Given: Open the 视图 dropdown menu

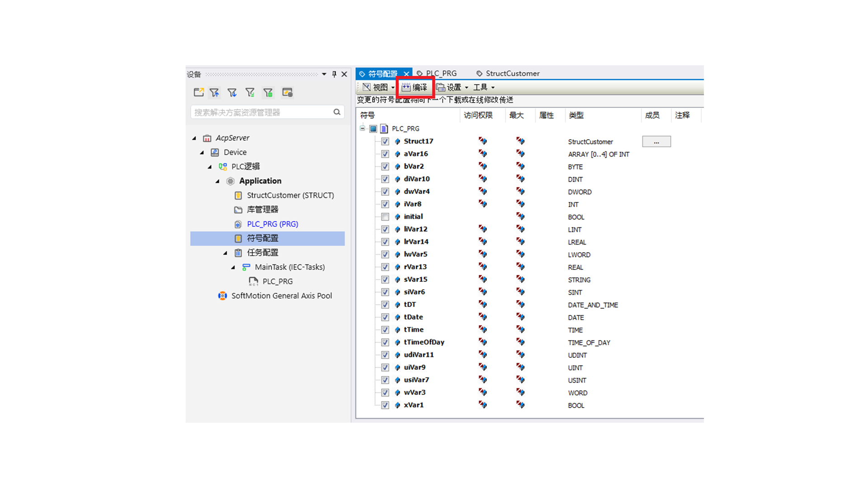Looking at the screenshot, I should 379,87.
